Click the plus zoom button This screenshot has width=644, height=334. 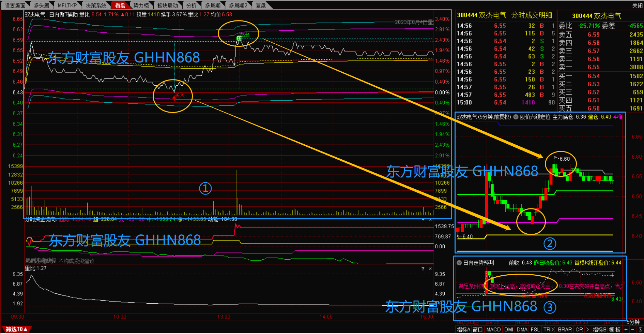coord(626,330)
